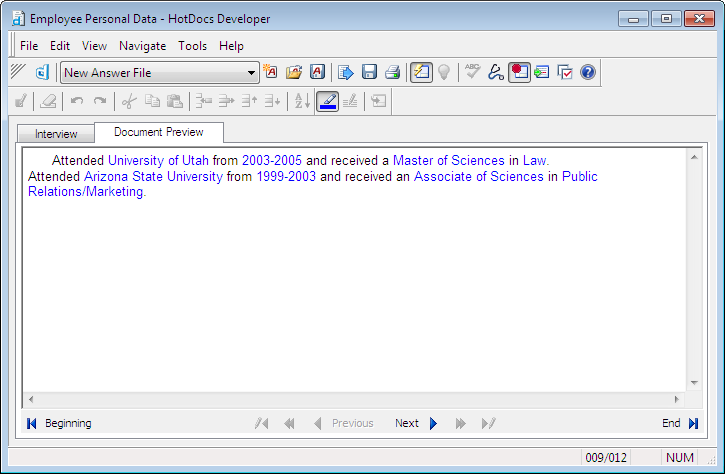Click the ABC spell check icon
The width and height of the screenshot is (725, 474).
[x=472, y=72]
